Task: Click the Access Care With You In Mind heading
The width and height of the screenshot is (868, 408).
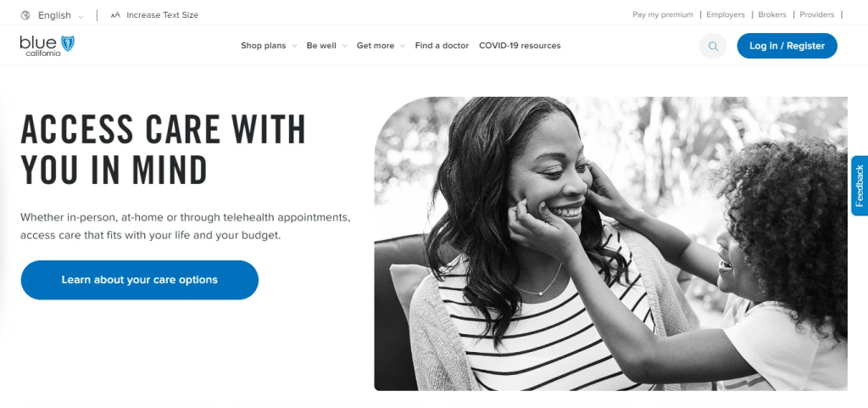Action: [x=163, y=149]
